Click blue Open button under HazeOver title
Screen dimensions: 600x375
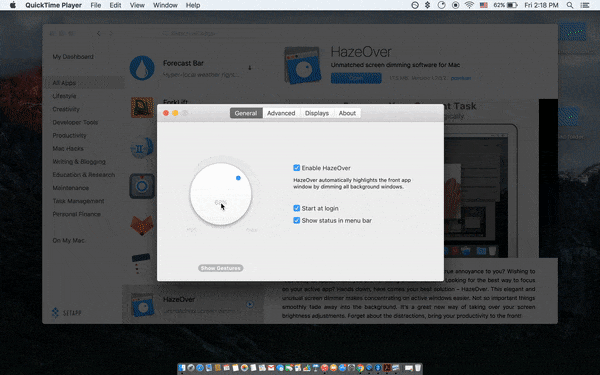(x=356, y=78)
